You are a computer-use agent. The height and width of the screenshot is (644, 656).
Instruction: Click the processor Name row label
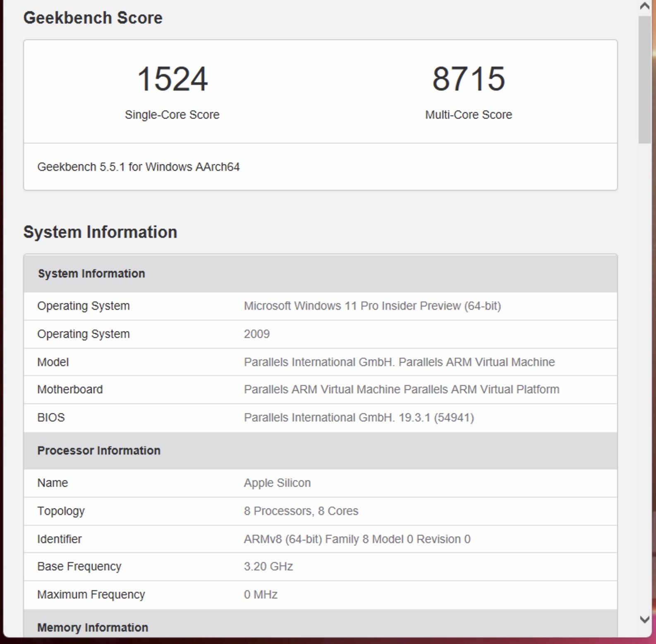pyautogui.click(x=53, y=483)
